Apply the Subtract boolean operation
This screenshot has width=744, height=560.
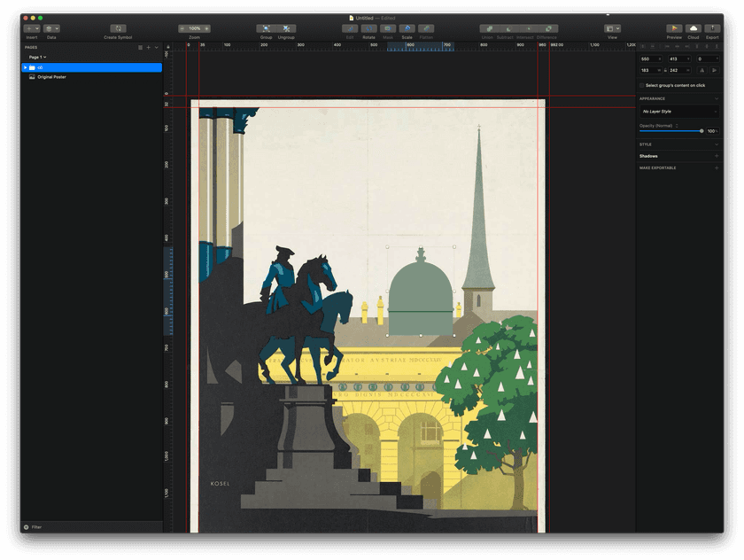tap(508, 27)
